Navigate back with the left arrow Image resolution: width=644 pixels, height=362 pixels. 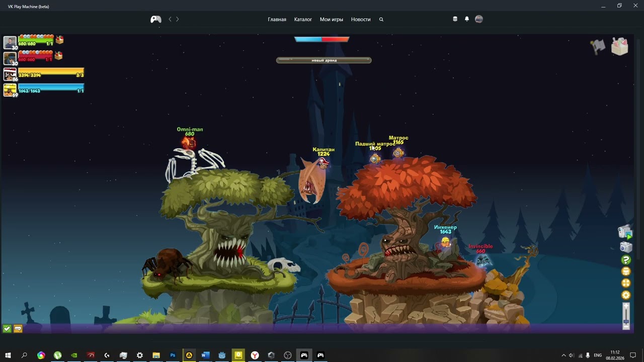click(170, 19)
